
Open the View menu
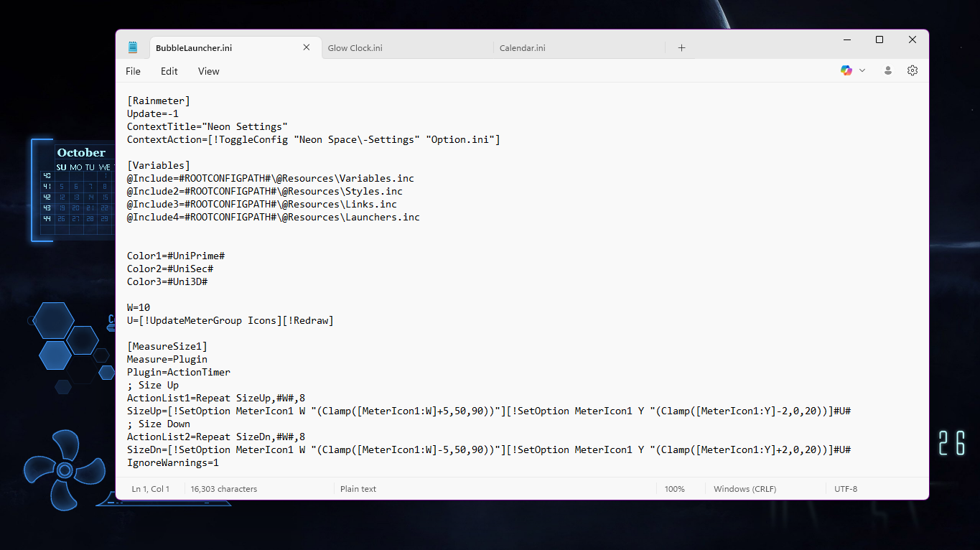coord(209,71)
